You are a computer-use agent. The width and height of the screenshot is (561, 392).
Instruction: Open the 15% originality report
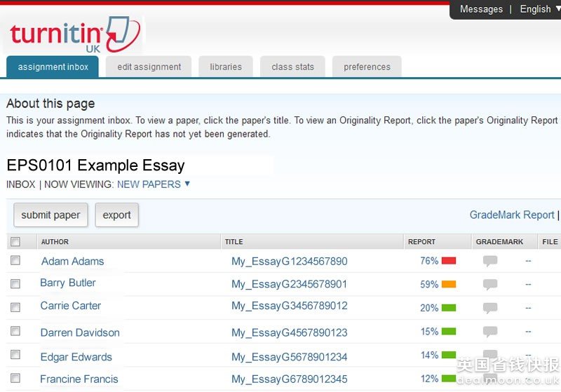[438, 332]
